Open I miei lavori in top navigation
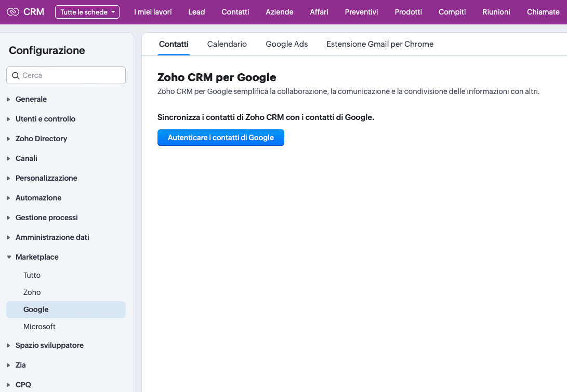 pyautogui.click(x=153, y=12)
